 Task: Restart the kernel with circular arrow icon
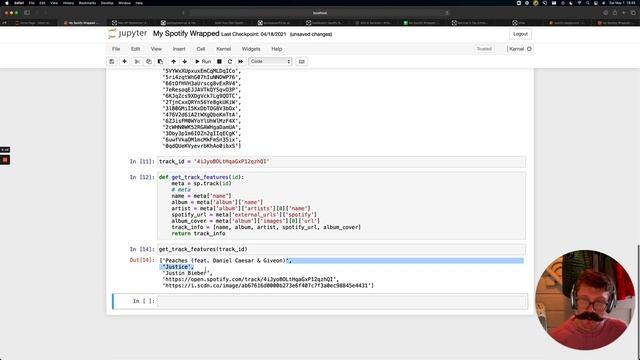230,61
